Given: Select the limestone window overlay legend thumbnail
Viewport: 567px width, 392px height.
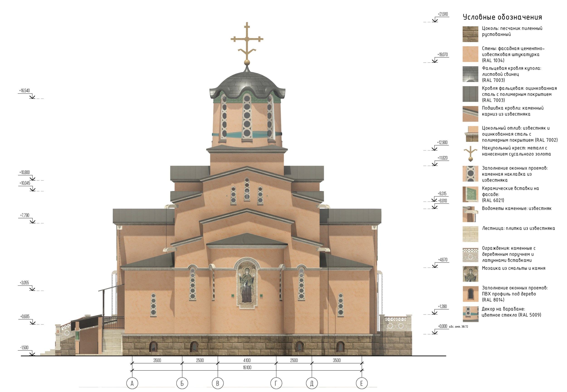Looking at the screenshot, I should [470, 174].
